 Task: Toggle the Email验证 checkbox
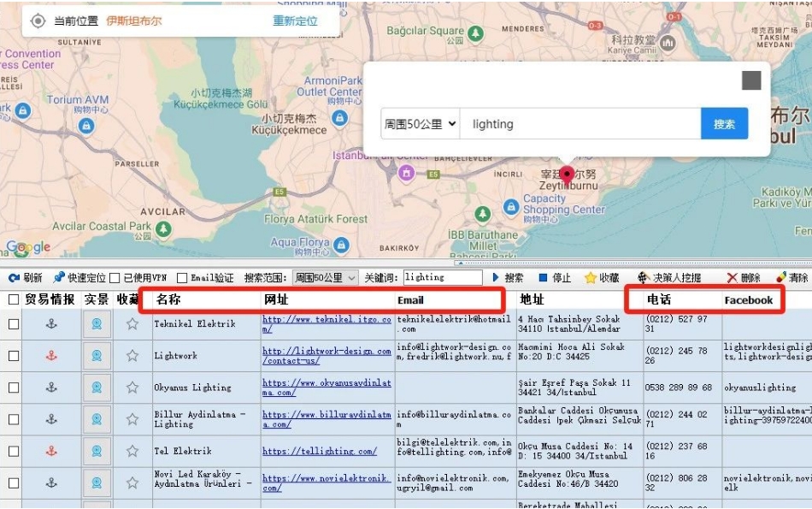(182, 278)
